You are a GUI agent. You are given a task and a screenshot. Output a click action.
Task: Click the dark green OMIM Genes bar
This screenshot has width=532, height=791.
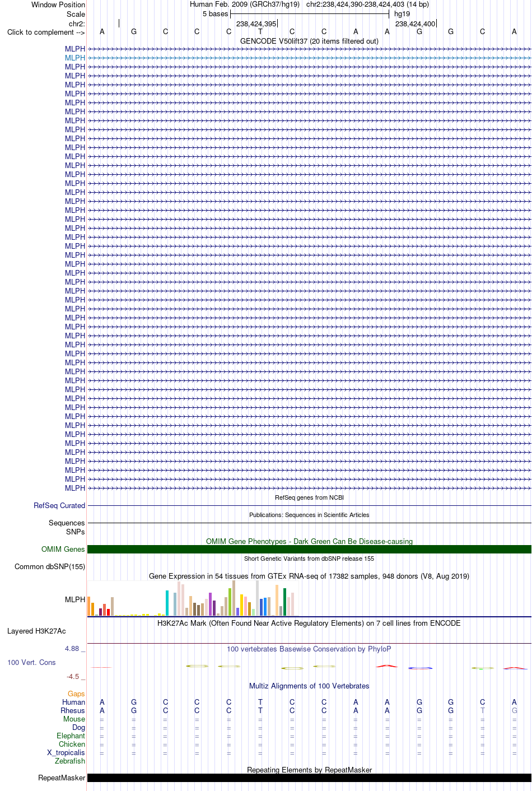(309, 549)
